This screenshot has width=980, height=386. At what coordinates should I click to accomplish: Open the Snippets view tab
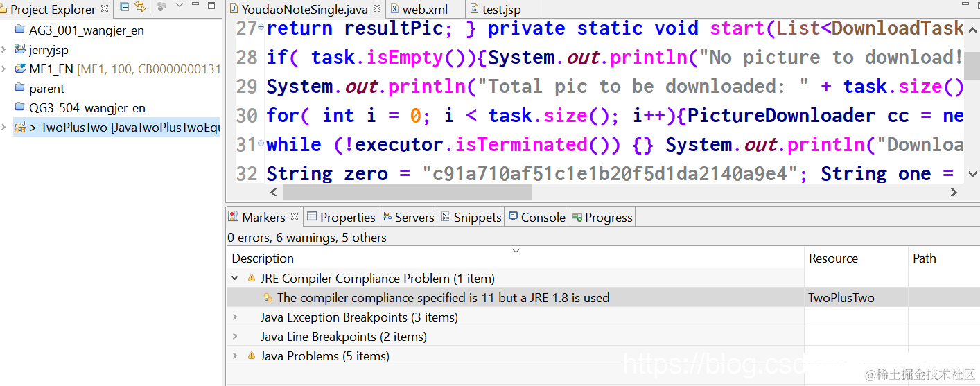(x=471, y=217)
